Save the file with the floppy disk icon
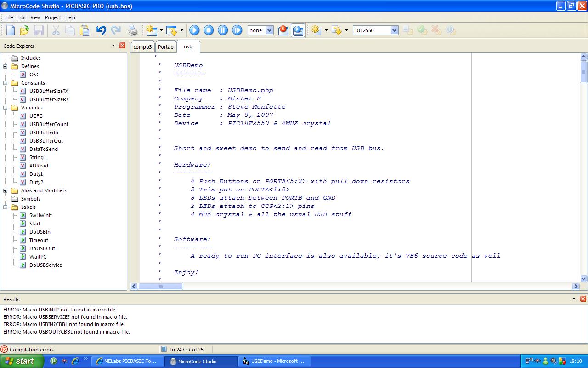This screenshot has height=368, width=588. (x=39, y=30)
